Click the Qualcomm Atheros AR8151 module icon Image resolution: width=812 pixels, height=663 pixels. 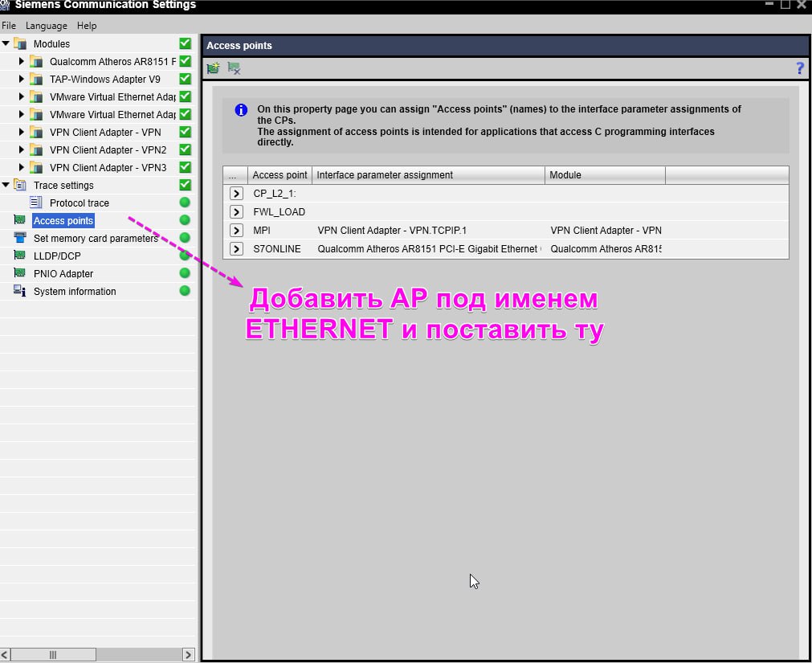[36, 62]
